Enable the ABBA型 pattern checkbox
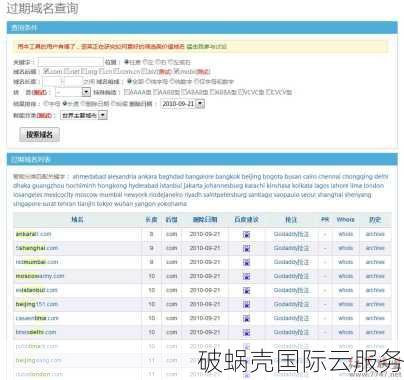This screenshot has height=380, width=404. 213,92
